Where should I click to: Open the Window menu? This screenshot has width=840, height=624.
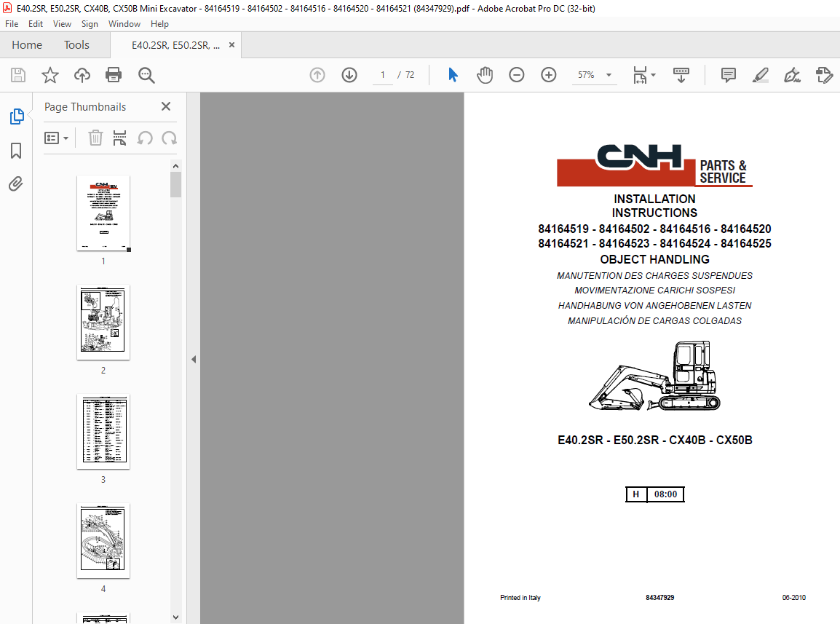[x=124, y=24]
